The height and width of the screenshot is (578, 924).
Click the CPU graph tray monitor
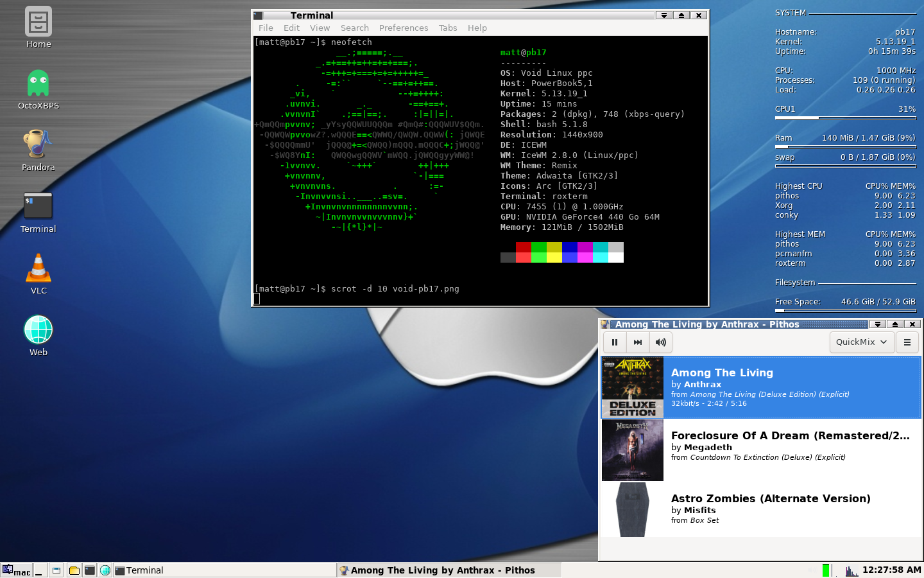coord(851,570)
